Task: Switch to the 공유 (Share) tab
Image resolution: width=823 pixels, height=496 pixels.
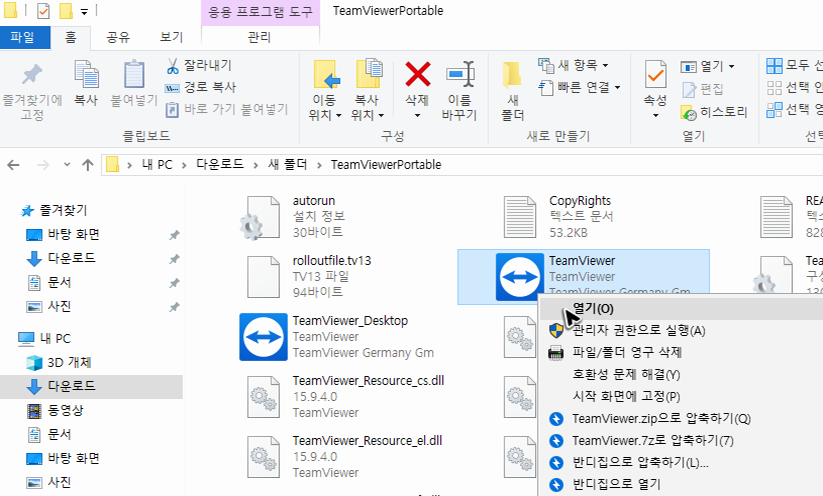Action: 118,37
